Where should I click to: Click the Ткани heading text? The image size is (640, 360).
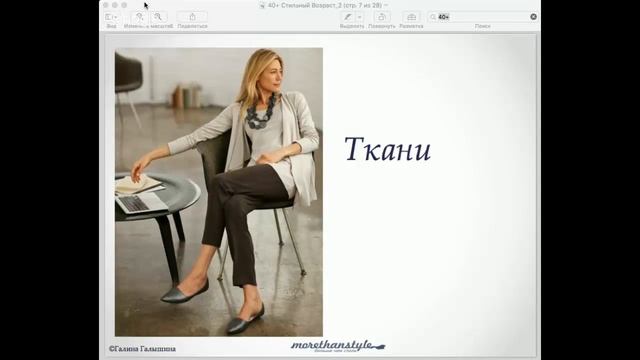click(x=387, y=149)
